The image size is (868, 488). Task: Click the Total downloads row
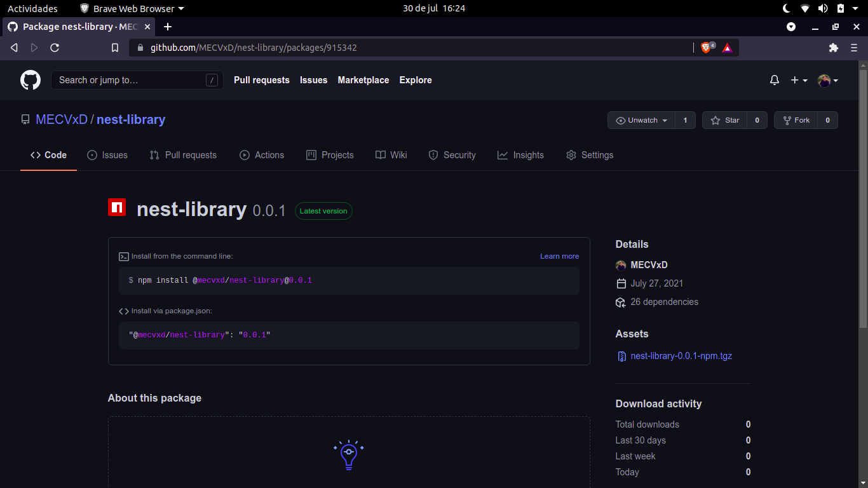click(x=683, y=424)
